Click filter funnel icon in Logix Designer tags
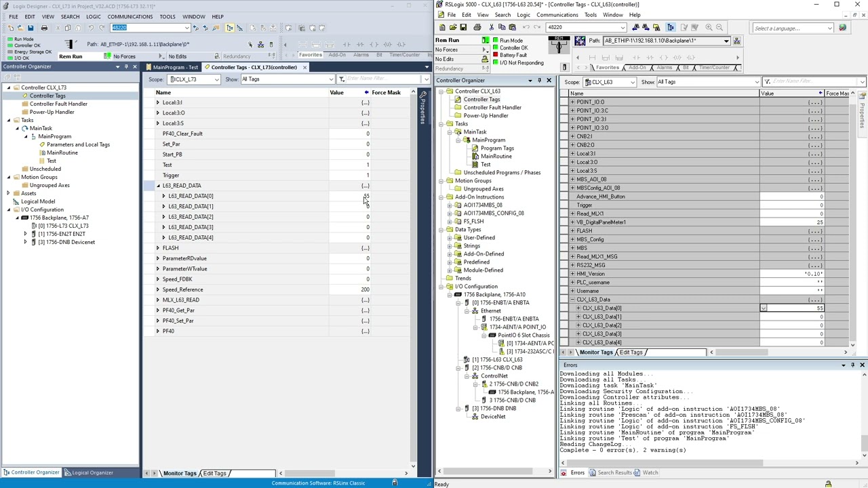 pos(342,79)
